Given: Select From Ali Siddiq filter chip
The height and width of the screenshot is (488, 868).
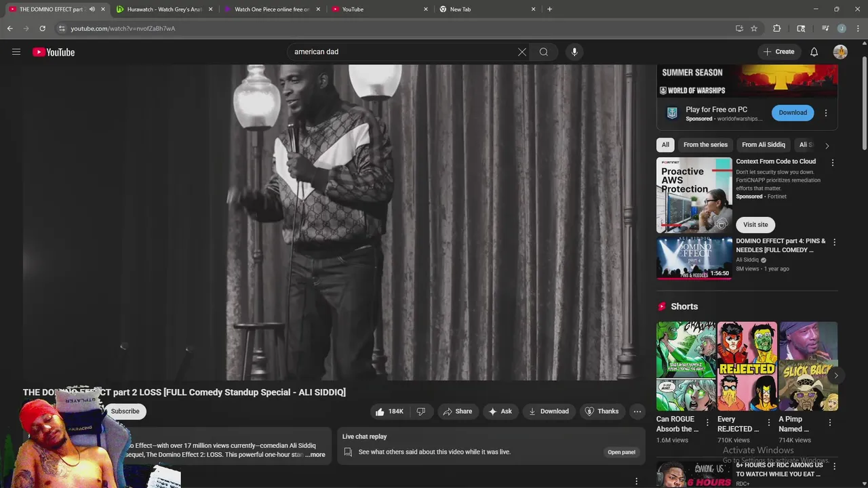Looking at the screenshot, I should (763, 144).
